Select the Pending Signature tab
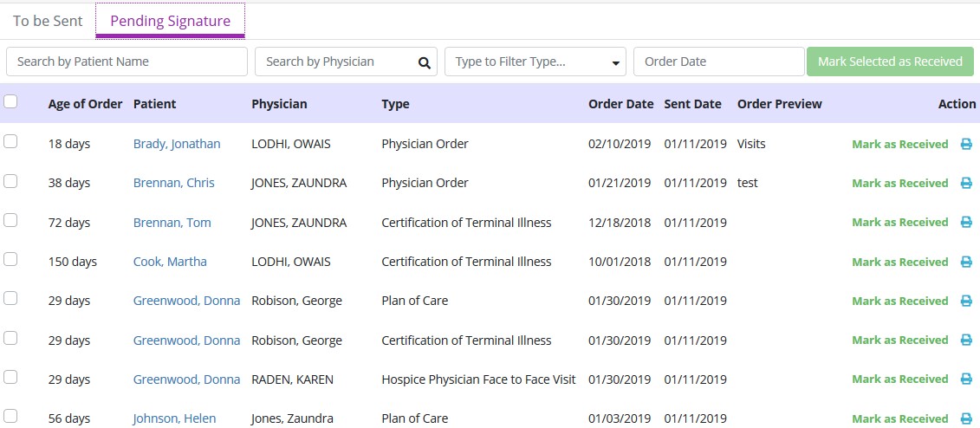The height and width of the screenshot is (428, 980). click(170, 21)
